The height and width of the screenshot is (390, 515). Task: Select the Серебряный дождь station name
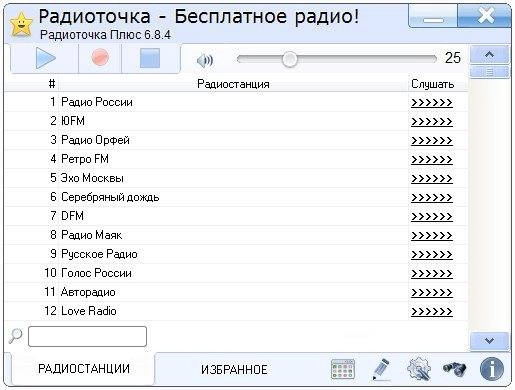coord(110,197)
